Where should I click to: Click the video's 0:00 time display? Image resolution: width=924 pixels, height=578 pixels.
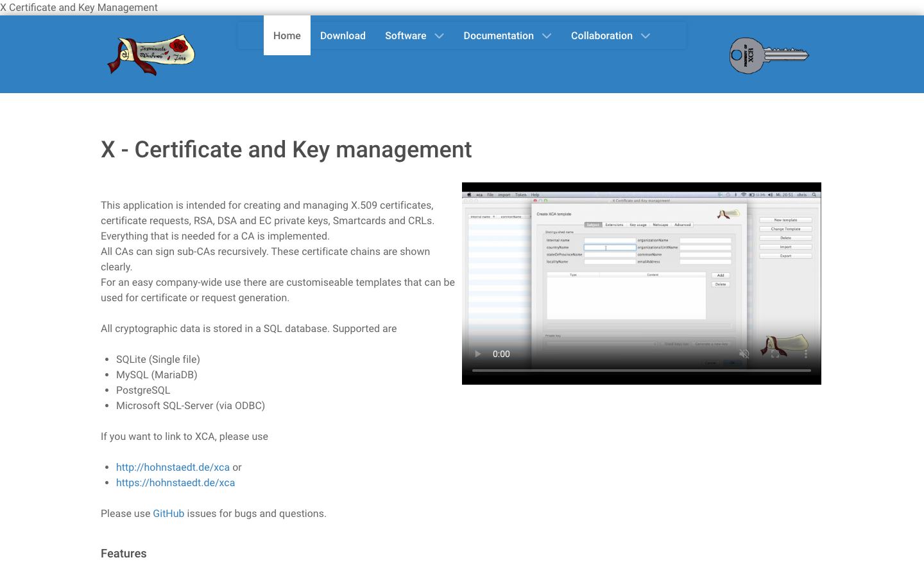501,354
